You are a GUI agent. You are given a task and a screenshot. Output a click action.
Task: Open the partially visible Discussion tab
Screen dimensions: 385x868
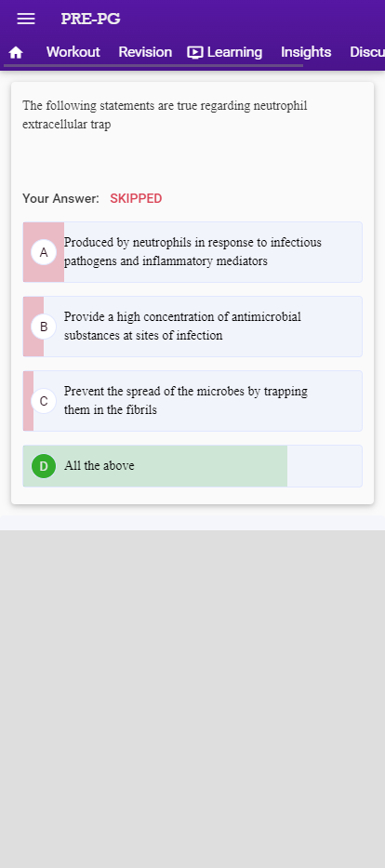click(x=367, y=52)
